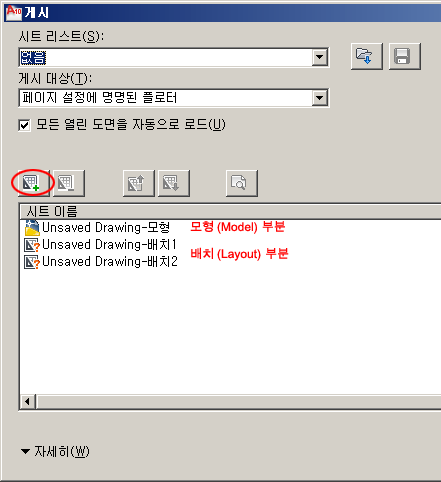This screenshot has width=441, height=482.
Task: Click the 없음 sheet list field
Action: [166, 57]
